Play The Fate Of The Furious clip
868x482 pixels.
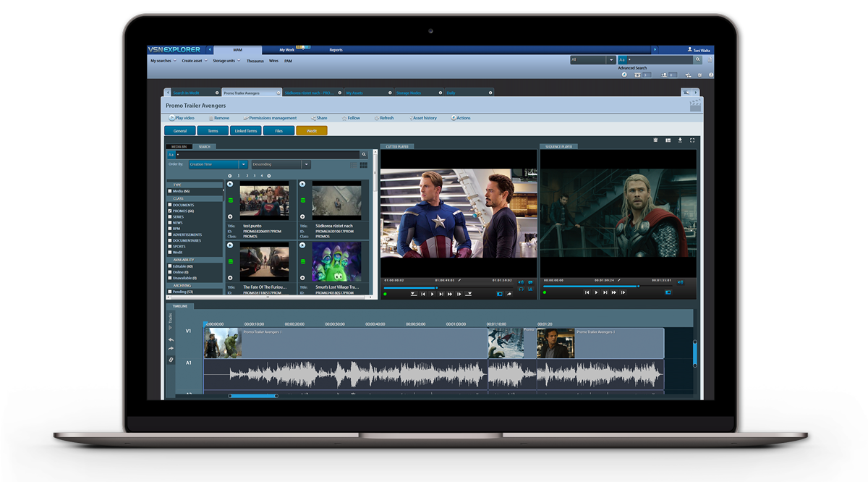(231, 245)
